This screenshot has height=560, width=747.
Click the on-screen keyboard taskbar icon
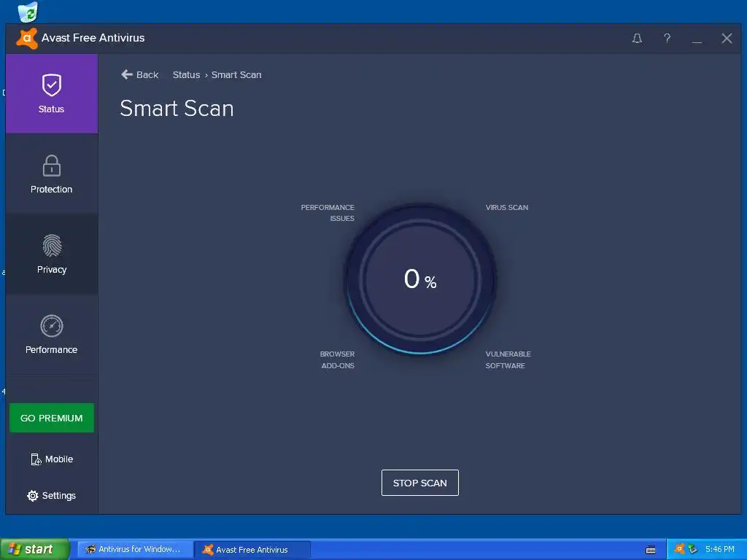[x=651, y=550]
